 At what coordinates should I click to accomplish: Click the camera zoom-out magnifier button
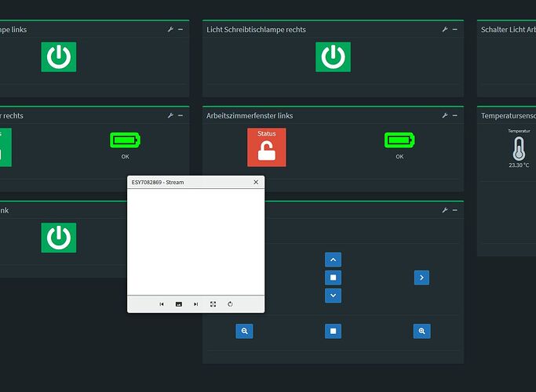[x=244, y=332]
